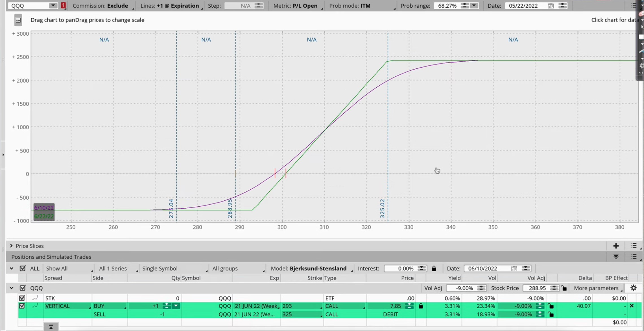
Task: Adjust the Interest 0.00% stepper
Action: [422, 269]
